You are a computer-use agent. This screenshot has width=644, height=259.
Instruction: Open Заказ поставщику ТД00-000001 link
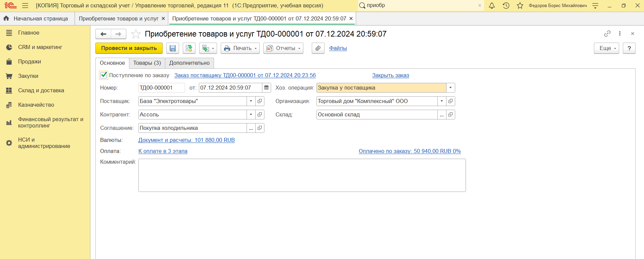coord(245,75)
